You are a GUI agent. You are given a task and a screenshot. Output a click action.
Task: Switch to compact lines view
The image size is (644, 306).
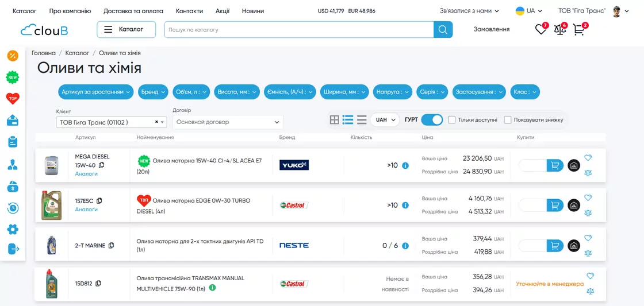(362, 120)
